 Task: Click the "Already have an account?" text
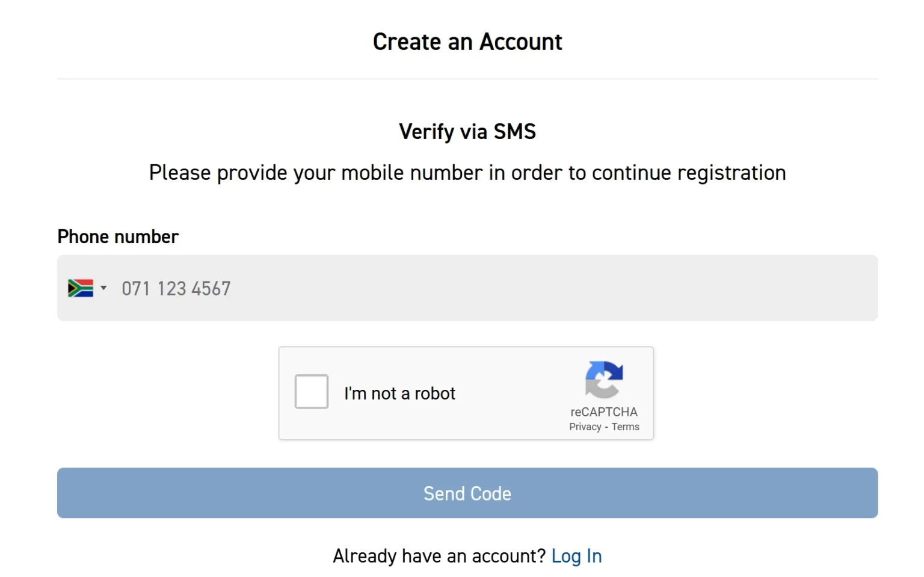click(439, 556)
